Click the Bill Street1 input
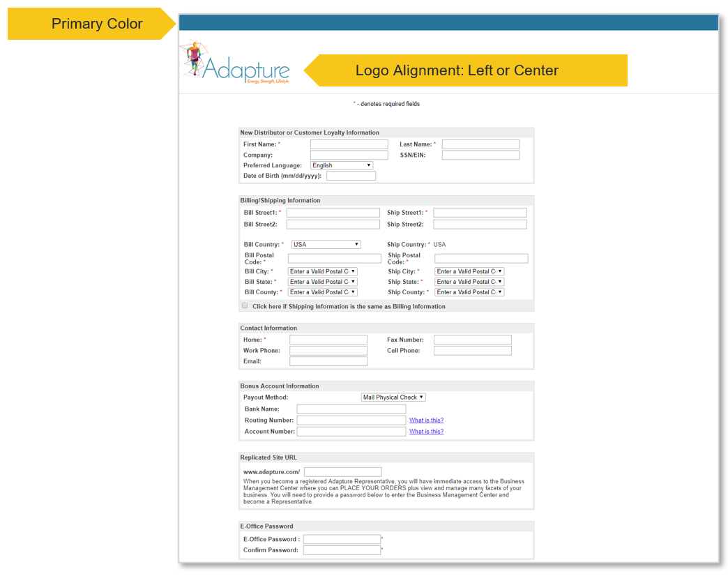Viewport: 728px width, 576px height. pyautogui.click(x=333, y=213)
